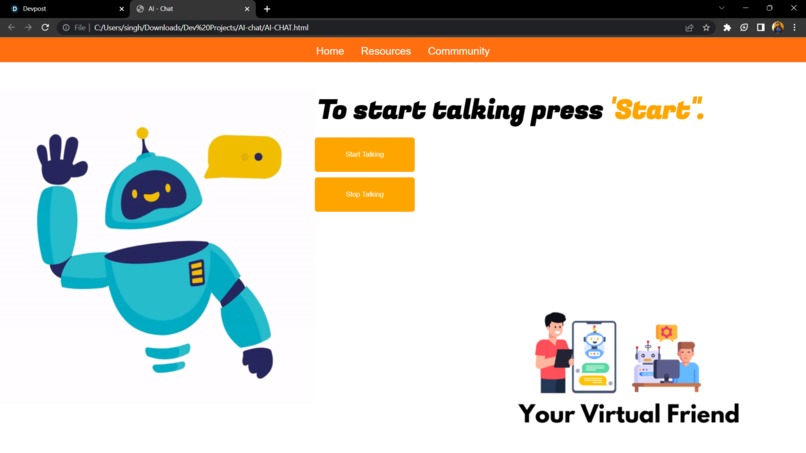This screenshot has height=453, width=806.
Task: Toggle the browser side panel
Action: (761, 28)
